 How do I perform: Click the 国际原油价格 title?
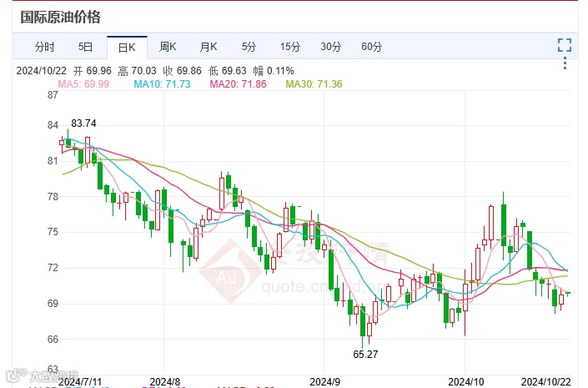[60, 18]
